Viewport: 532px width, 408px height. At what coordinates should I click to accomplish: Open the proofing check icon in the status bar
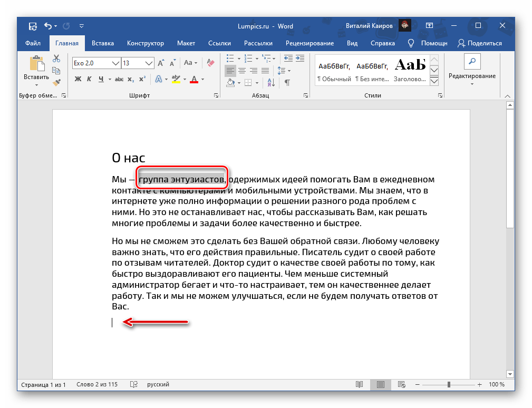(x=134, y=384)
